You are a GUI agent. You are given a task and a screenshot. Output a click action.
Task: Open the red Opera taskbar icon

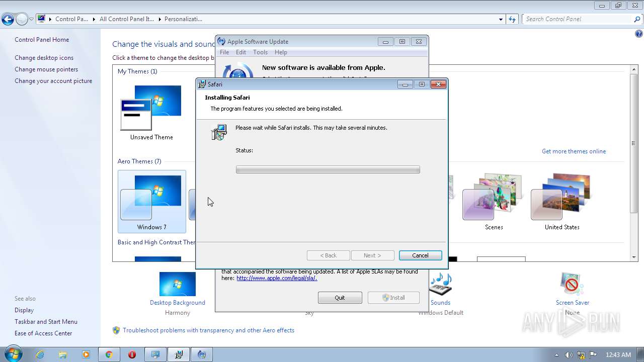[x=132, y=354]
